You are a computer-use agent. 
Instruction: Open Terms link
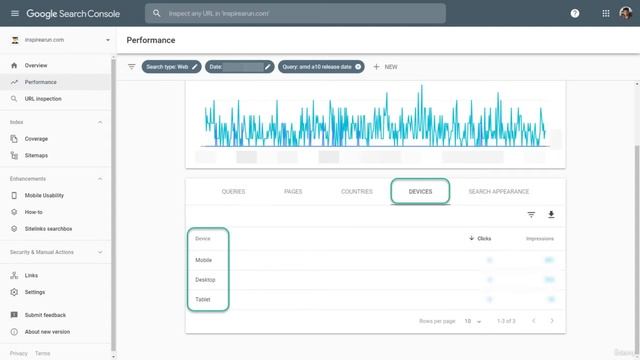(42, 353)
